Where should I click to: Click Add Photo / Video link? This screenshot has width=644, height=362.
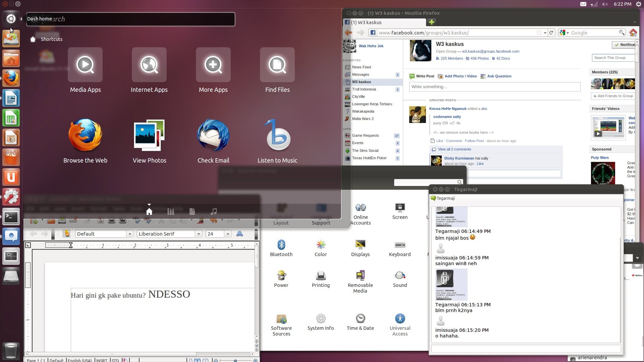click(x=458, y=76)
